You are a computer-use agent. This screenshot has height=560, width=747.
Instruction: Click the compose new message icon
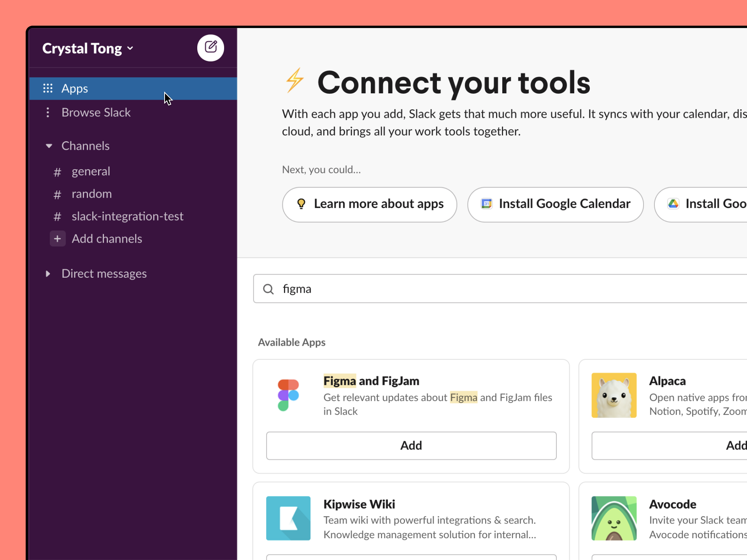pyautogui.click(x=210, y=48)
